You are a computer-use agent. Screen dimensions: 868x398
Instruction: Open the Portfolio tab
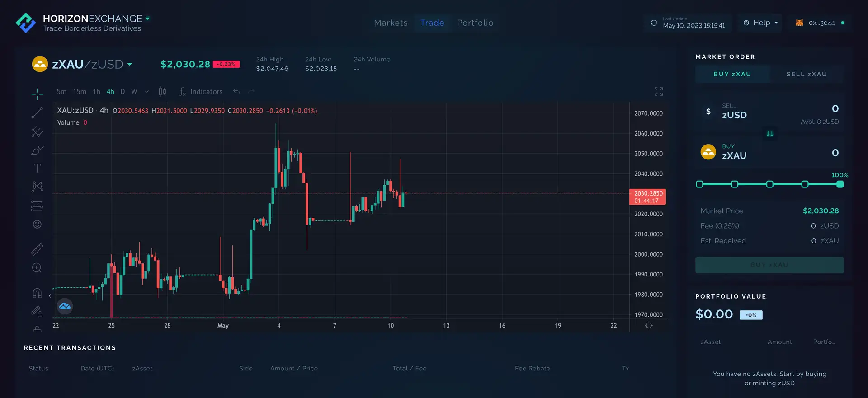click(475, 23)
